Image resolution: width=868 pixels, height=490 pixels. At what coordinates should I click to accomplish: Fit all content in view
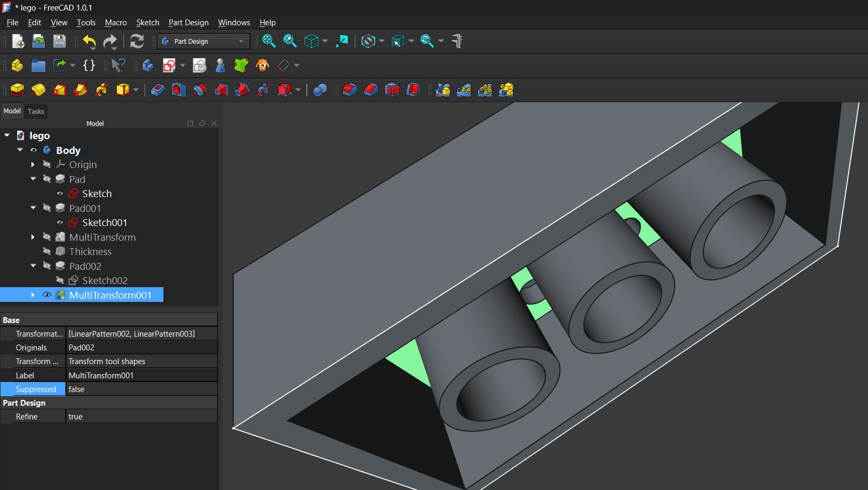269,41
